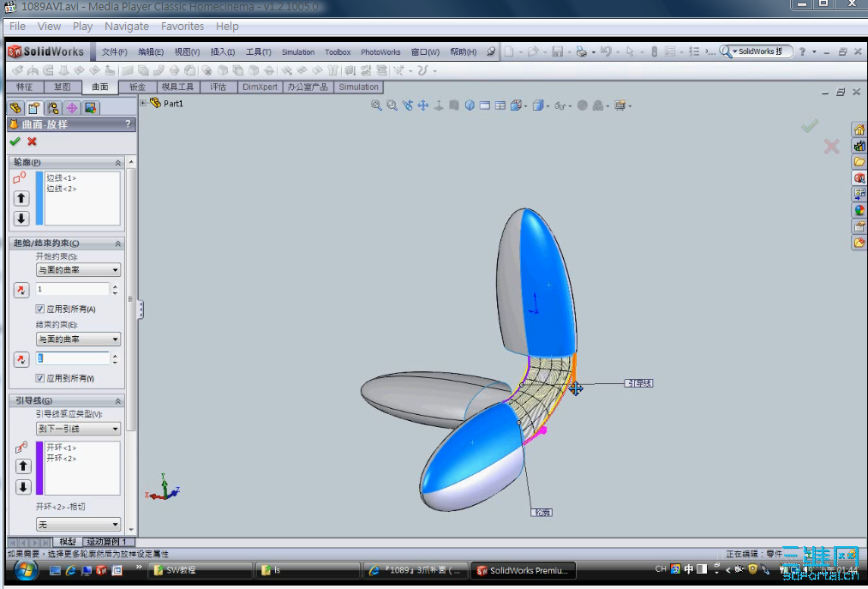Open the 结束约束 dropdown
Image resolution: width=868 pixels, height=589 pixels.
[x=78, y=340]
